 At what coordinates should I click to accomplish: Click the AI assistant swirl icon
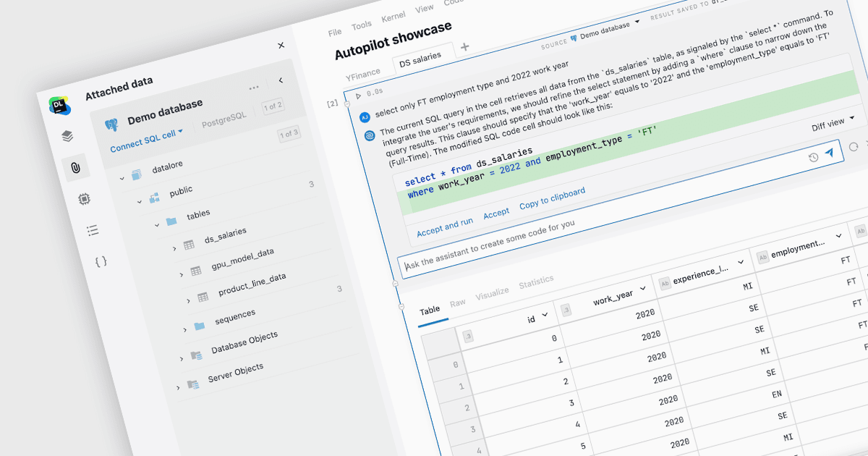[x=369, y=135]
